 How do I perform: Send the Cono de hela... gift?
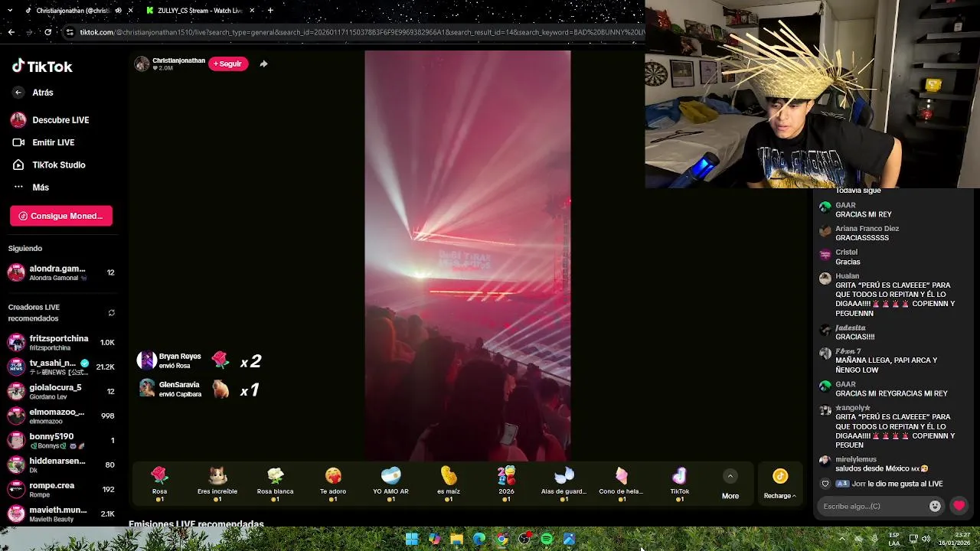tap(622, 484)
